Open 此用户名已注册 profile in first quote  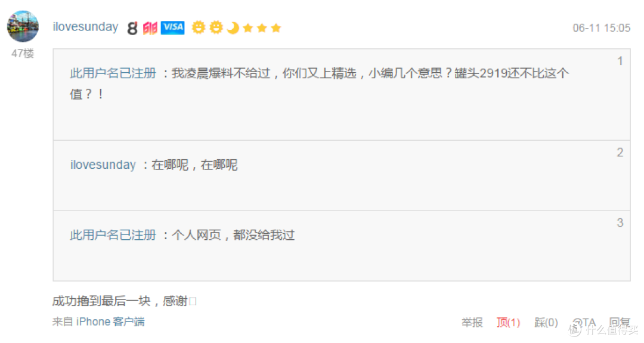113,73
